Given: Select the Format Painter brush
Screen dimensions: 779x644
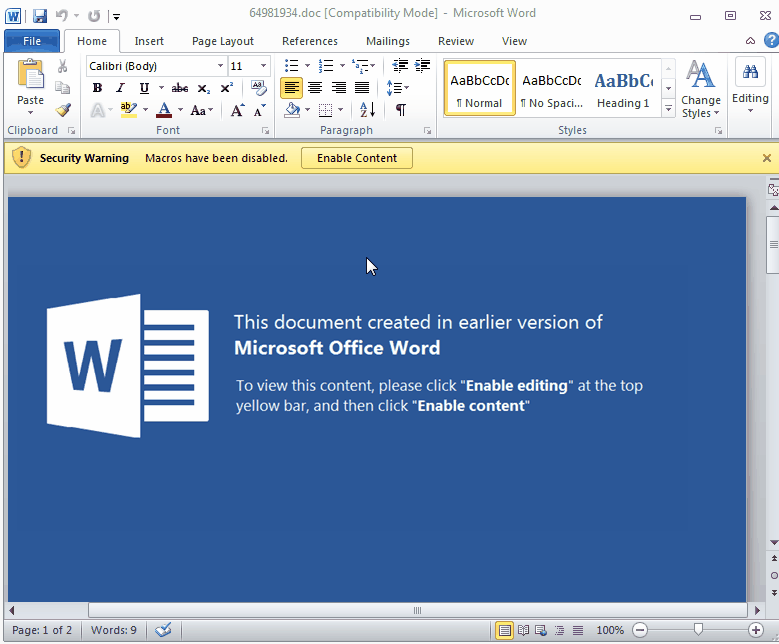Looking at the screenshot, I should point(63,110).
